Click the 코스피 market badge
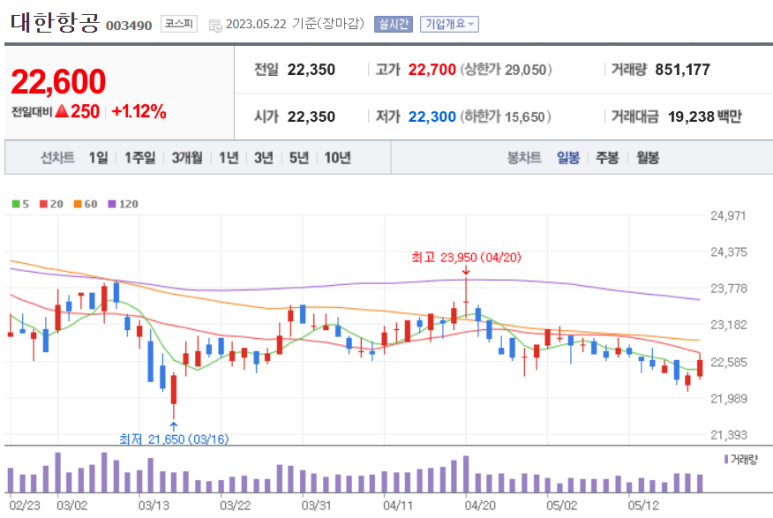 [x=179, y=24]
